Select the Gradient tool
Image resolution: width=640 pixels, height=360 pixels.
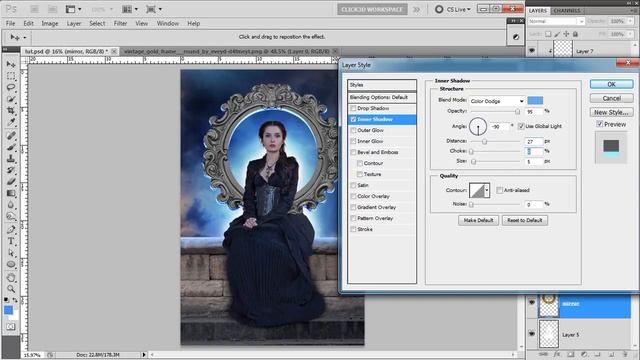11,193
